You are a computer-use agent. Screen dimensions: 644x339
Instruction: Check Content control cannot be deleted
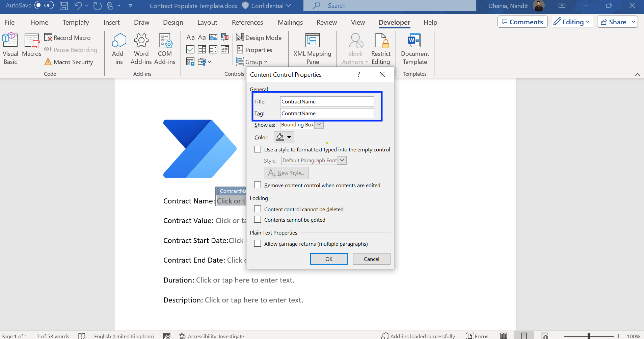coord(258,209)
